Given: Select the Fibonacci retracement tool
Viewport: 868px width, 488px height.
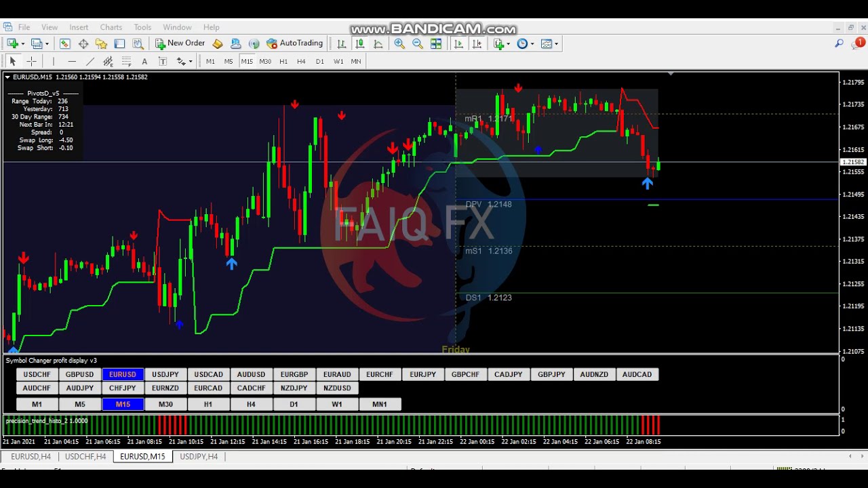Looking at the screenshot, I should pyautogui.click(x=126, y=61).
